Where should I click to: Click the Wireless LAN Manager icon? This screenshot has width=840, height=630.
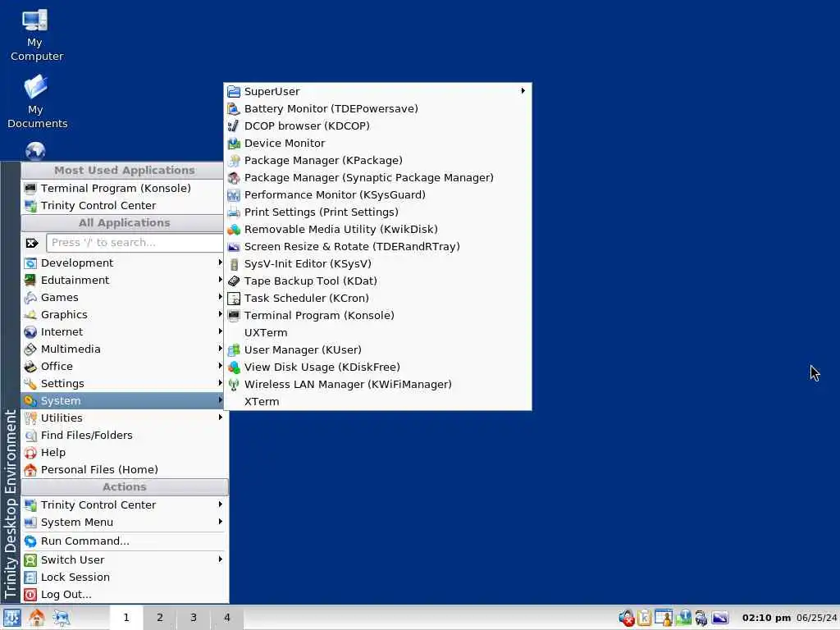pos(234,385)
